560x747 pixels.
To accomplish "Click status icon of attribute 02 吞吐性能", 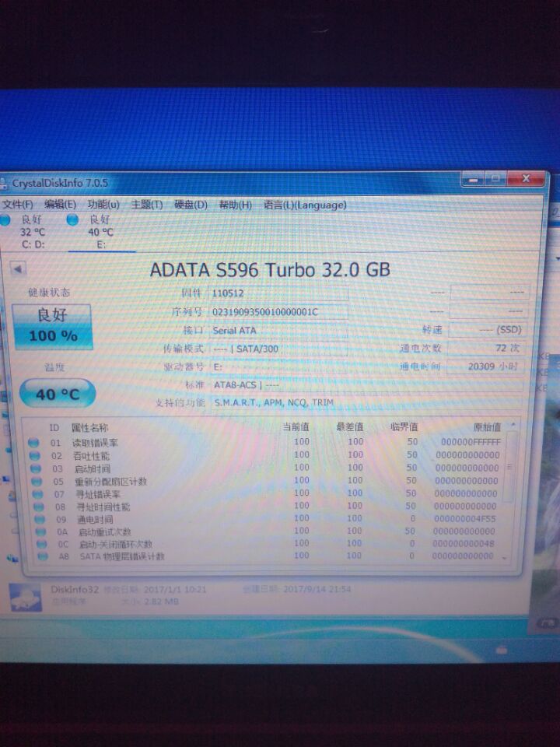I will 34,455.
